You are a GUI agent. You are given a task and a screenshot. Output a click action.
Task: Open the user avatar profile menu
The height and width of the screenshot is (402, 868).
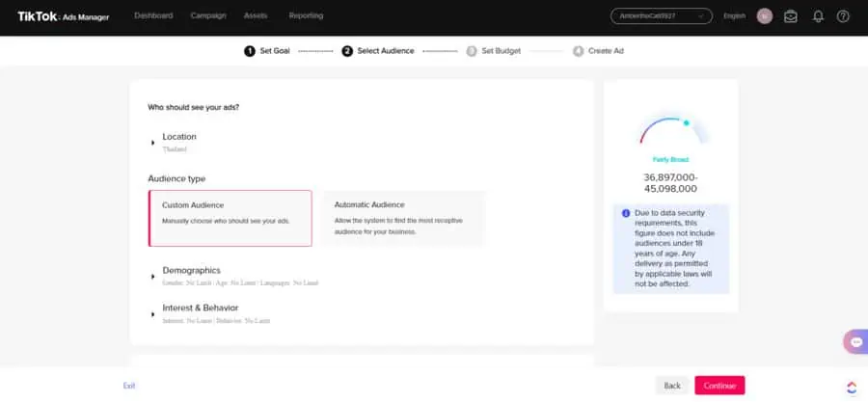[765, 16]
